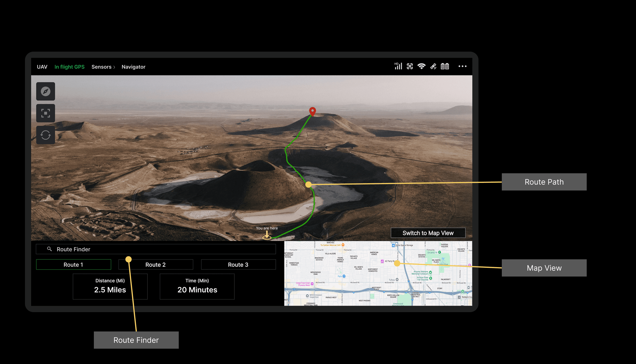Select the You are here position marker
This screenshot has width=636, height=364.
(267, 235)
